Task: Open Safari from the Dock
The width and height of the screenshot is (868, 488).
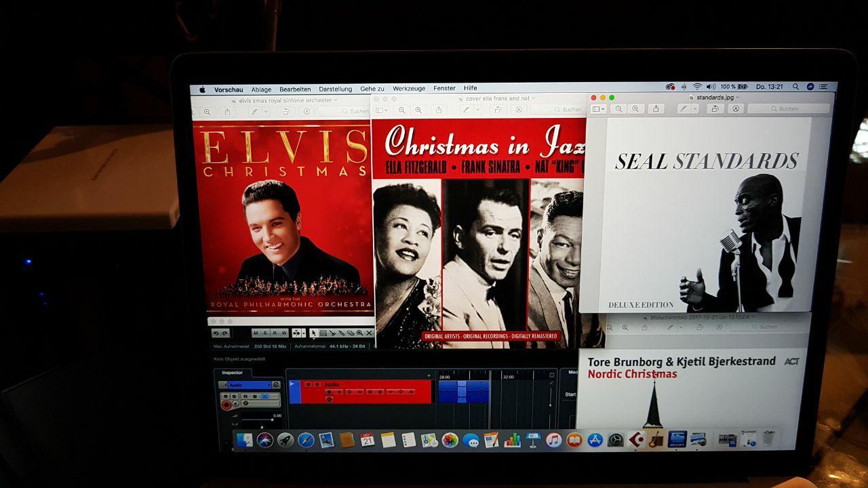Action: click(306, 440)
